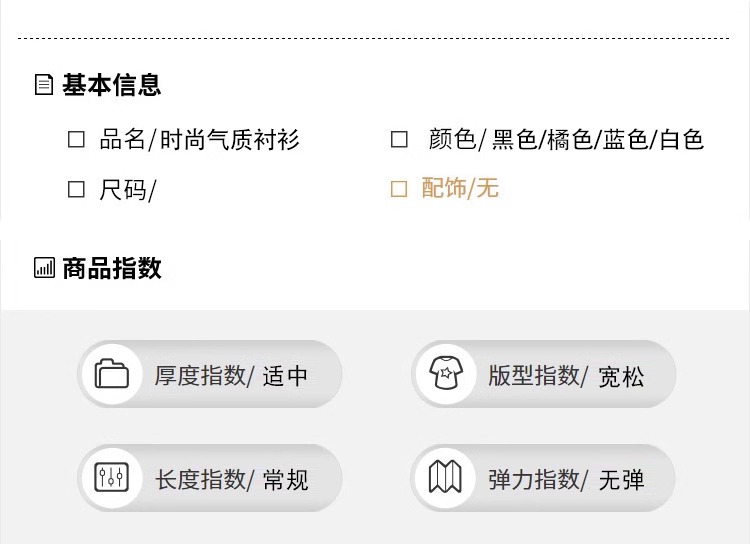
Task: Click the sliders icon for 长度指数
Action: (111, 478)
